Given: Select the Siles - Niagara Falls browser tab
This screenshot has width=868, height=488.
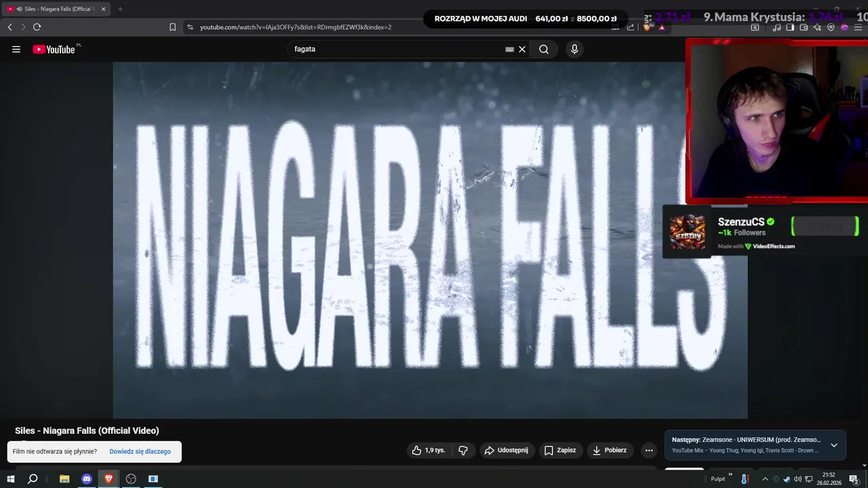Looking at the screenshot, I should pyautogui.click(x=57, y=9).
